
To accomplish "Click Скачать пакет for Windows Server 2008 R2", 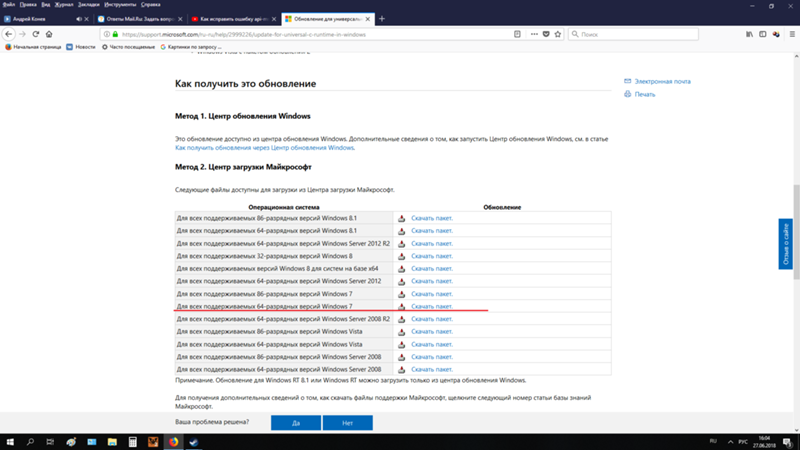I will click(432, 319).
